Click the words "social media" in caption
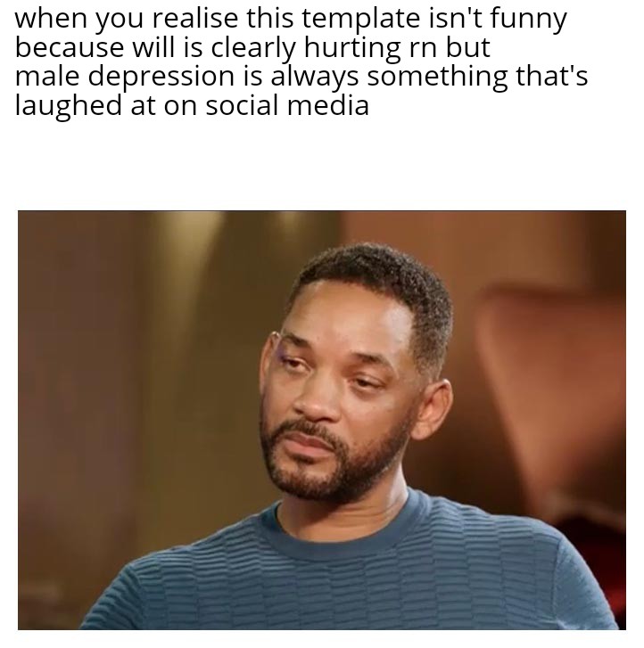644x648 pixels. pos(287,105)
